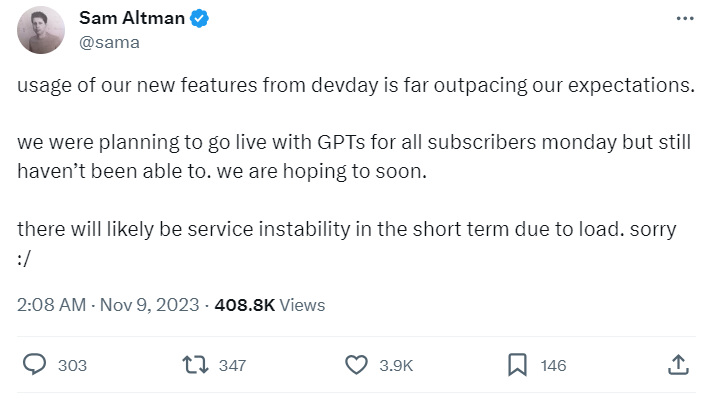Click the Nov 9, 2023 date

coord(149,305)
